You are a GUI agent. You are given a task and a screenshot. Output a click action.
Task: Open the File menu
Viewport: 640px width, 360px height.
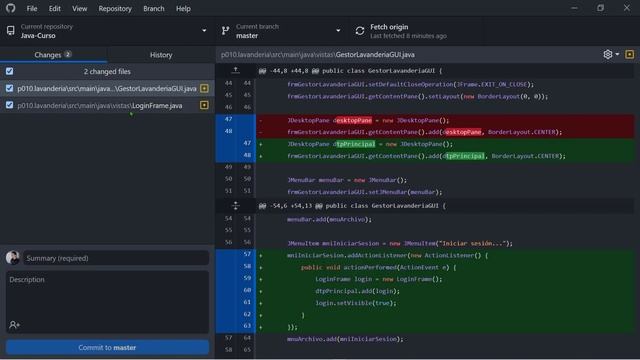pyautogui.click(x=32, y=9)
